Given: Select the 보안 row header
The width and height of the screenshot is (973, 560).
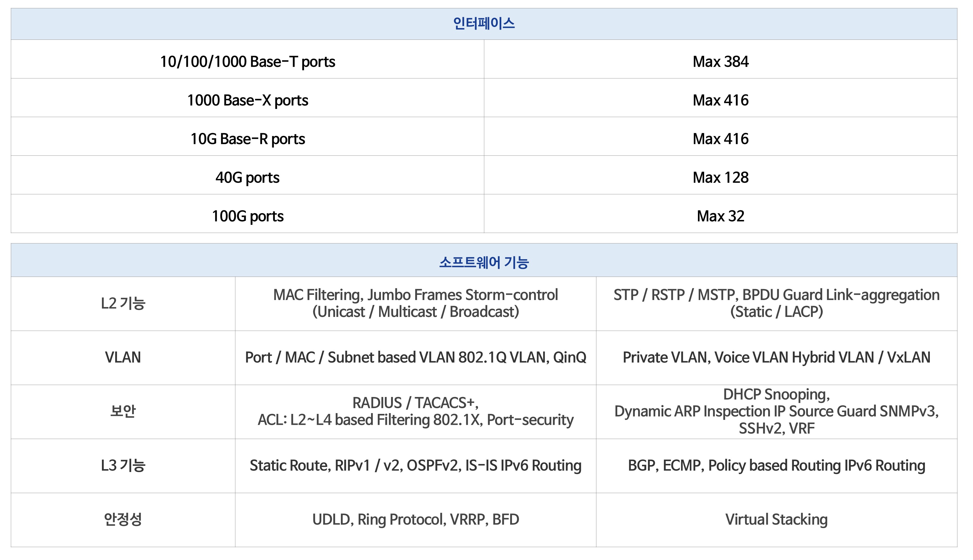Looking at the screenshot, I should [123, 411].
